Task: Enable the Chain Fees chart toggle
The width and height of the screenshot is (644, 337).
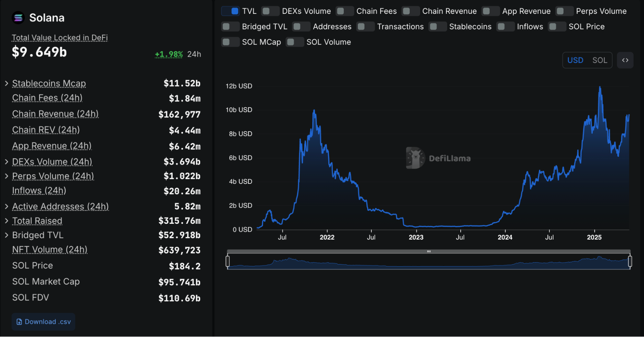Action: [345, 11]
